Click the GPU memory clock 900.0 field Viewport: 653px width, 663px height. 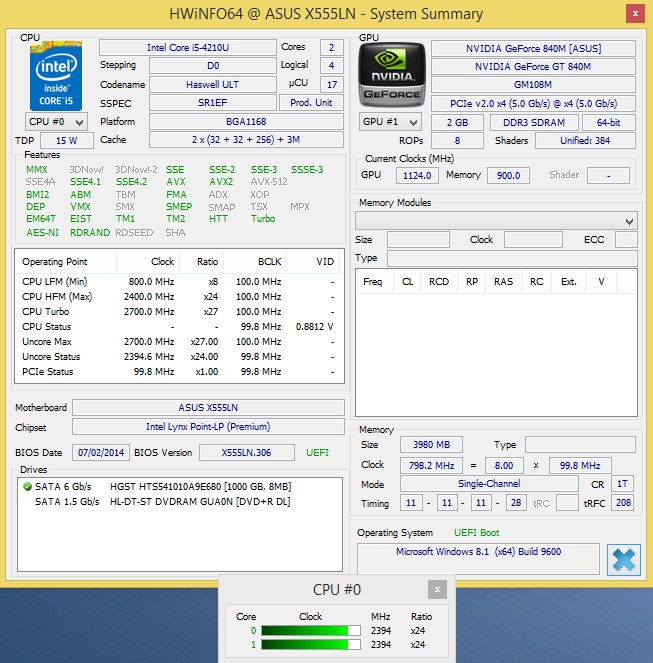point(508,175)
